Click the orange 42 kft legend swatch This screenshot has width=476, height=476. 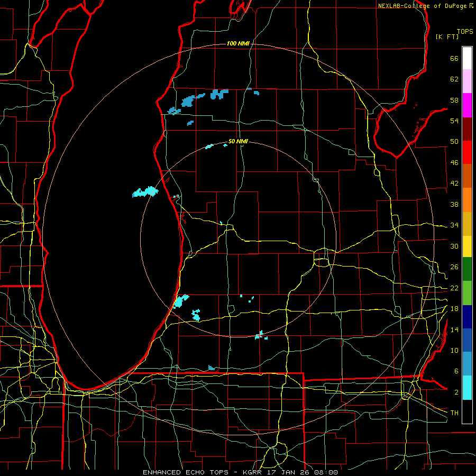pyautogui.click(x=467, y=199)
